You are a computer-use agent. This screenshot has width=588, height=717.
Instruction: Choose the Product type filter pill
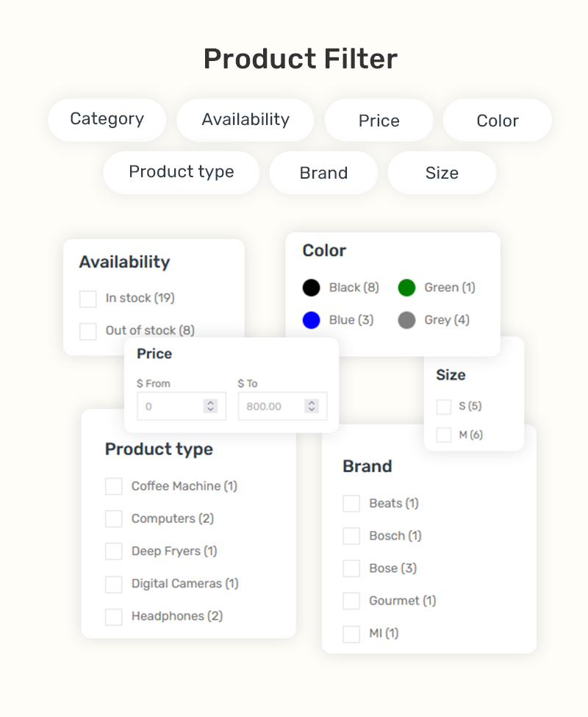pos(181,173)
